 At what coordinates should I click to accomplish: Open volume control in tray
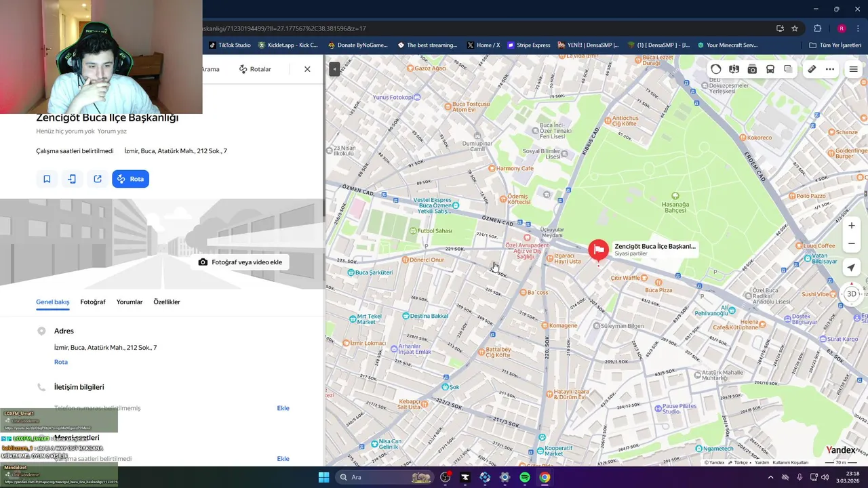click(825, 477)
